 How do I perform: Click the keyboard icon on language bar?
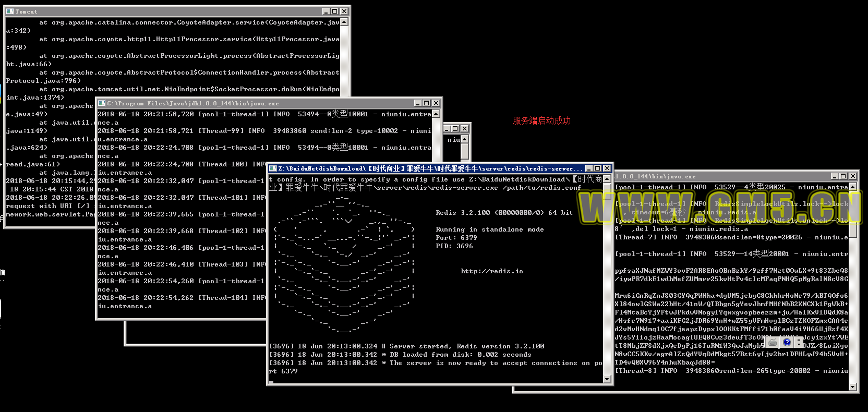click(773, 343)
